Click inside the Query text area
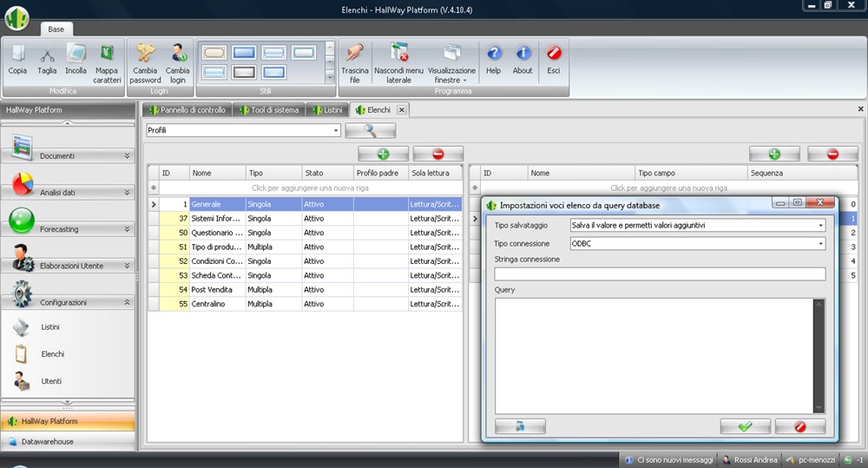The width and height of the screenshot is (868, 468). click(654, 356)
